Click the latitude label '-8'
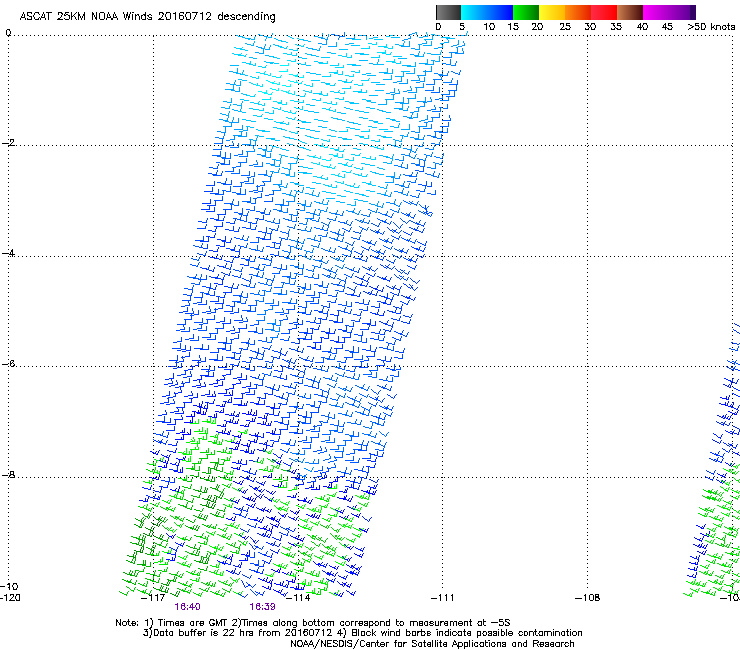Viewport: 740px width, 650px height. pyautogui.click(x=9, y=474)
